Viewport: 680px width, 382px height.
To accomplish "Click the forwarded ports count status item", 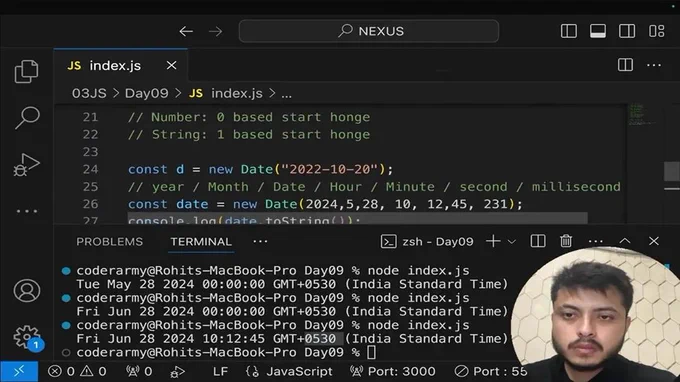I will tap(139, 372).
